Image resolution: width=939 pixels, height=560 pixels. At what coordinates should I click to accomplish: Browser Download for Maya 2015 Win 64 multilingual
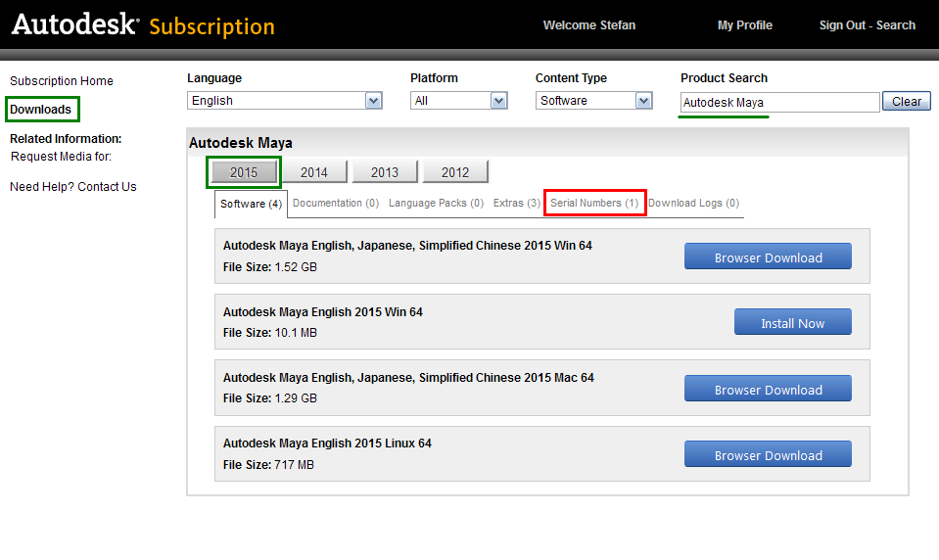tap(768, 257)
